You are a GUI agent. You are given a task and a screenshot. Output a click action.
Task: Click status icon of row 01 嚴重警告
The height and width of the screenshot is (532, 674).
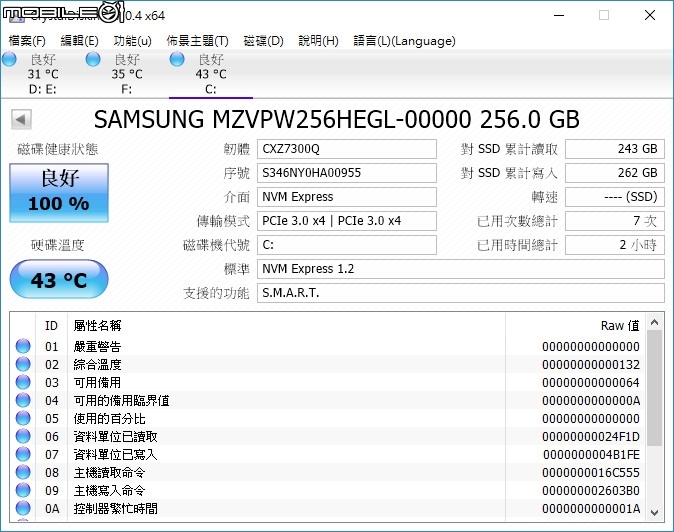23,346
